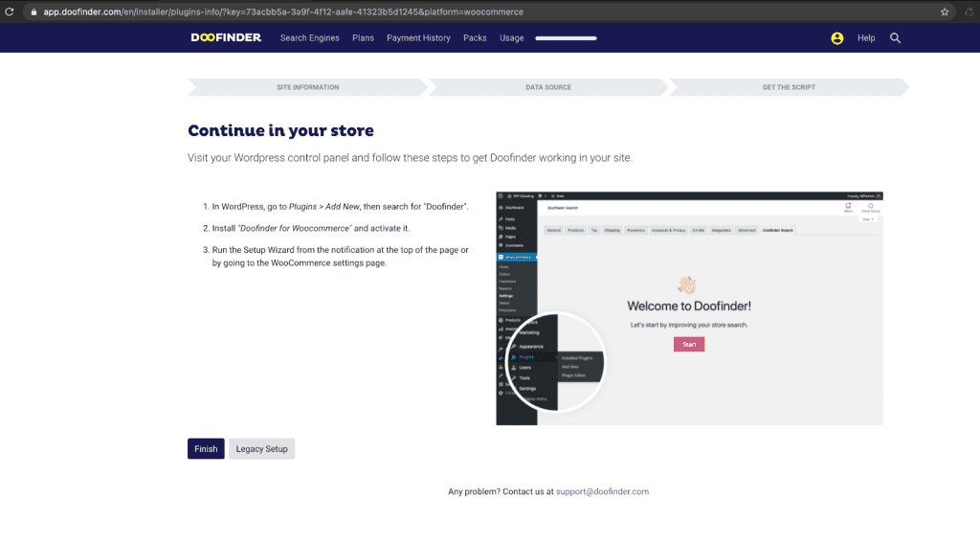The height and width of the screenshot is (544, 980).
Task: Open the Usage menu item
Action: pos(511,38)
